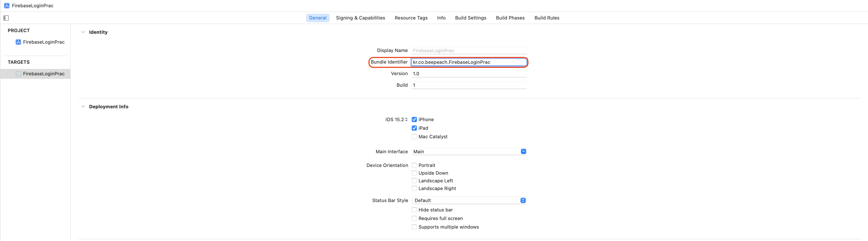
Task: Click the Bundle Identifier text field
Action: (468, 62)
